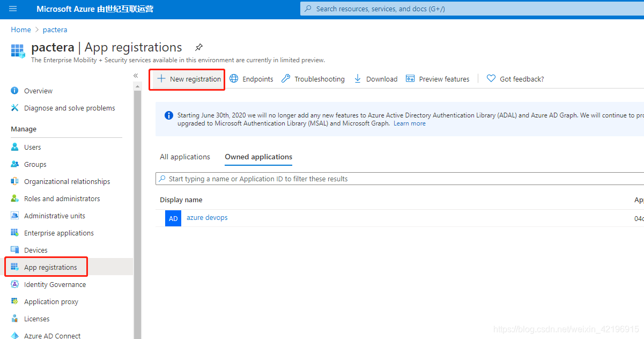644x339 pixels.
Task: Collapse the left navigation pane
Action: tap(136, 76)
